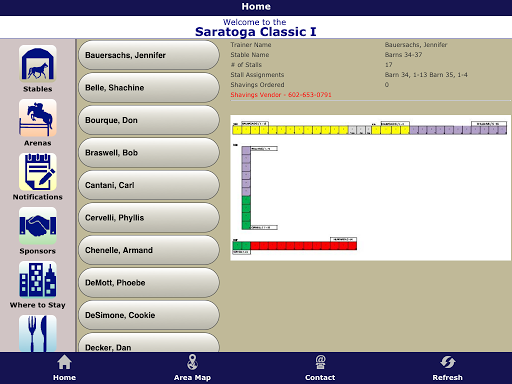
Task: Select trainer Cervelli, Phyllis
Action: point(149,218)
